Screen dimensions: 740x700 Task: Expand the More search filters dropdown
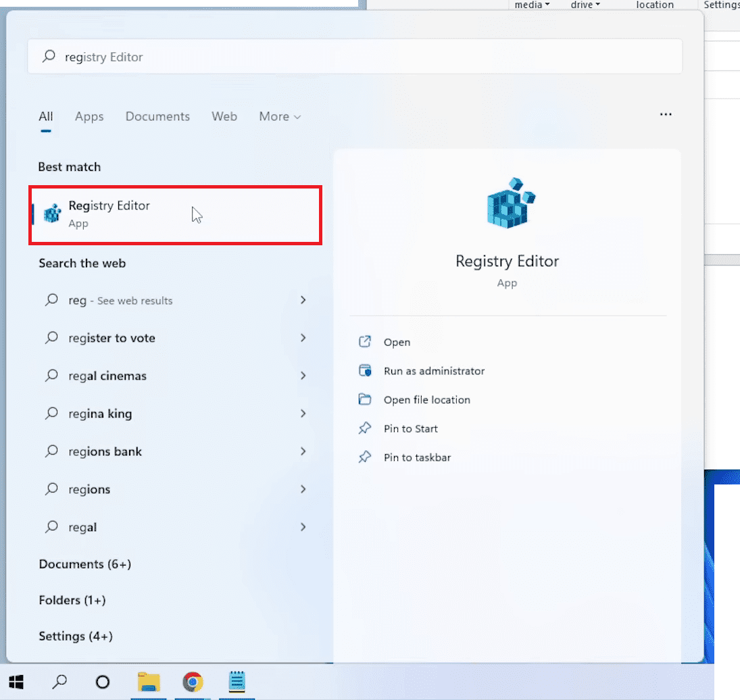click(x=279, y=116)
